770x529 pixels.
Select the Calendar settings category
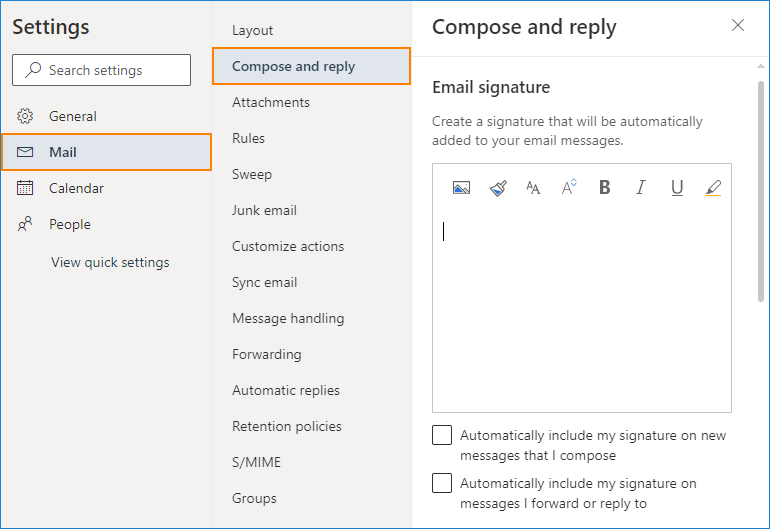pos(107,188)
